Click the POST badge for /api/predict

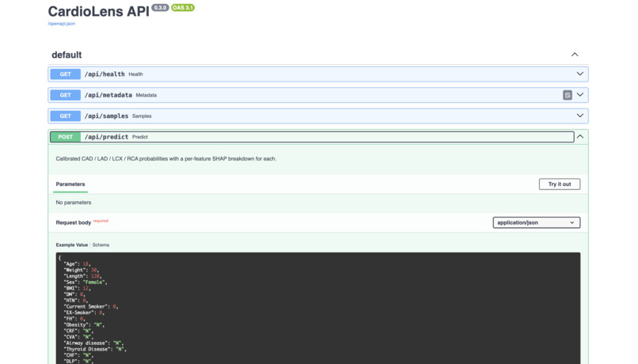[65, 137]
